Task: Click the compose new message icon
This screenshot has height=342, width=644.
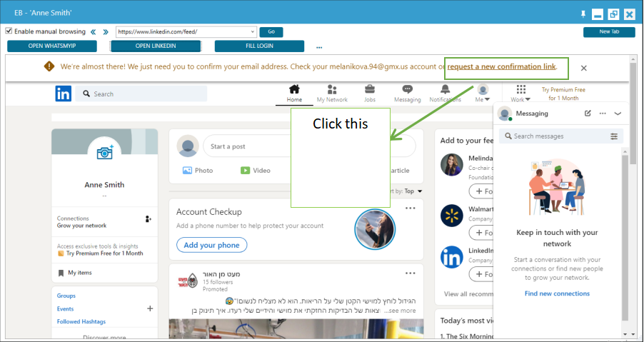Action: 588,114
